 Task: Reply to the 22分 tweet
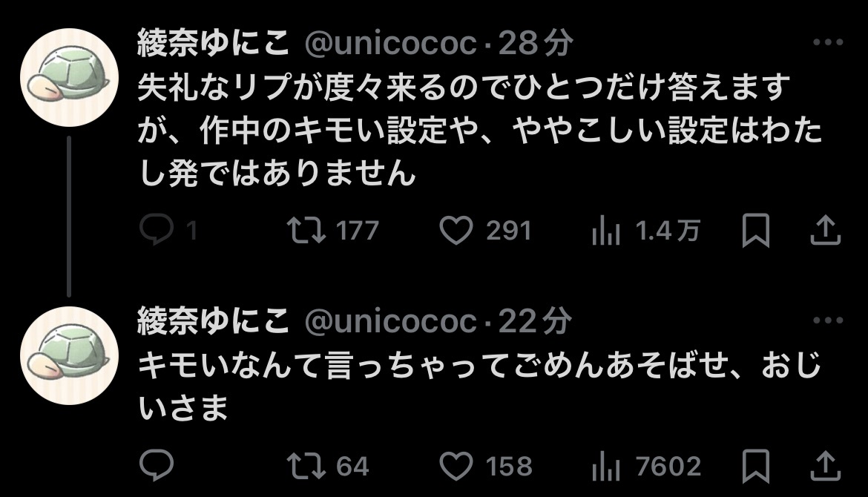[x=157, y=465]
